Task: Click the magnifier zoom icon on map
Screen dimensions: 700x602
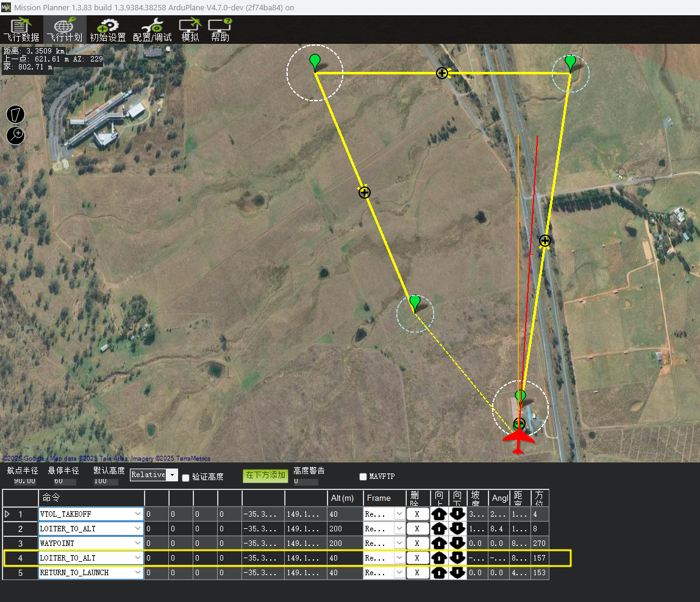Action: [16, 135]
